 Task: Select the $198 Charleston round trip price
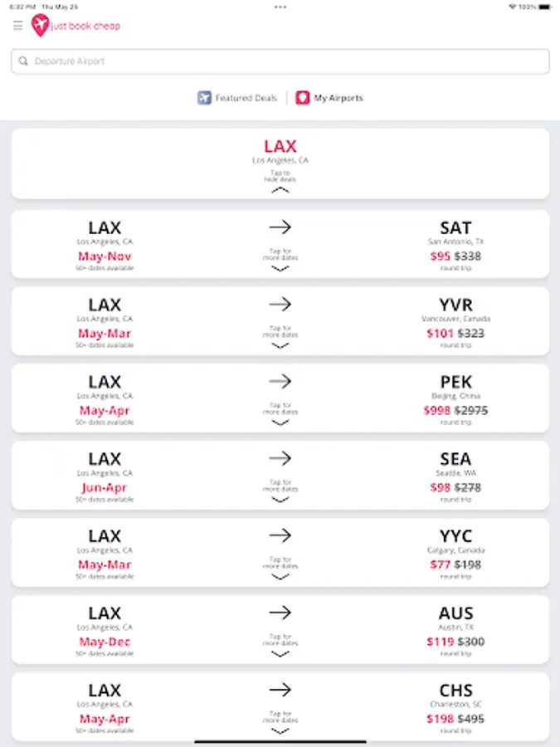440,719
